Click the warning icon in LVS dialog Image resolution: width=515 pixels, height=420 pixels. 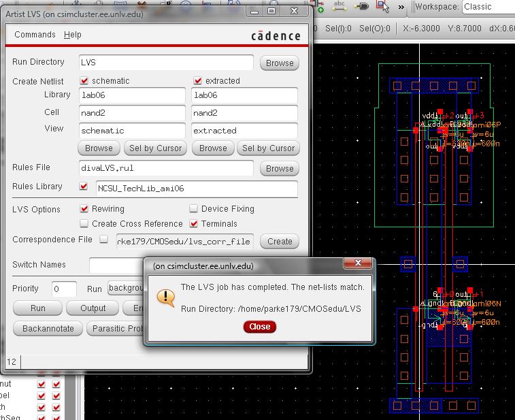pos(165,296)
